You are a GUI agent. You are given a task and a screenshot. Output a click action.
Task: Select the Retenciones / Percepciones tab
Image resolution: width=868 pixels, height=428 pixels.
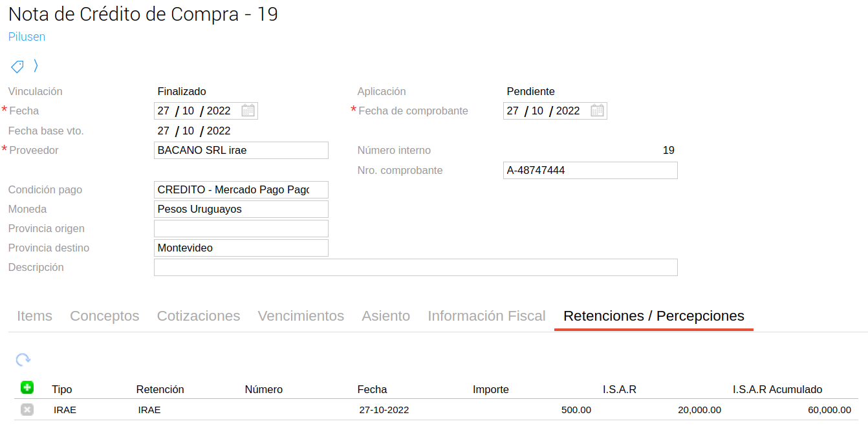tap(654, 316)
